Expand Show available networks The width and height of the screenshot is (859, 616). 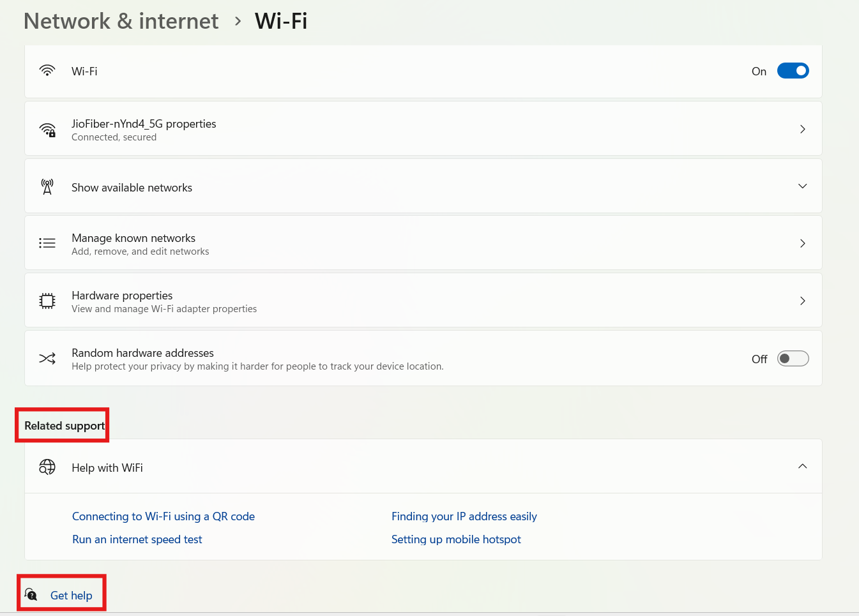(802, 186)
